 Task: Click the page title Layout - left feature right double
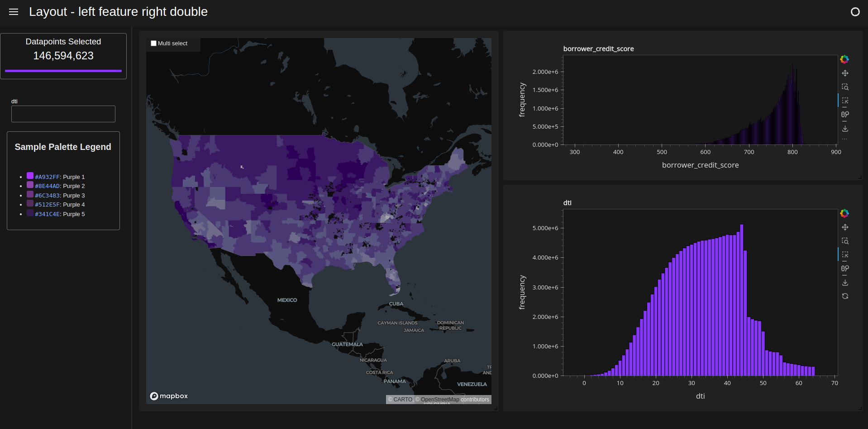coord(118,12)
